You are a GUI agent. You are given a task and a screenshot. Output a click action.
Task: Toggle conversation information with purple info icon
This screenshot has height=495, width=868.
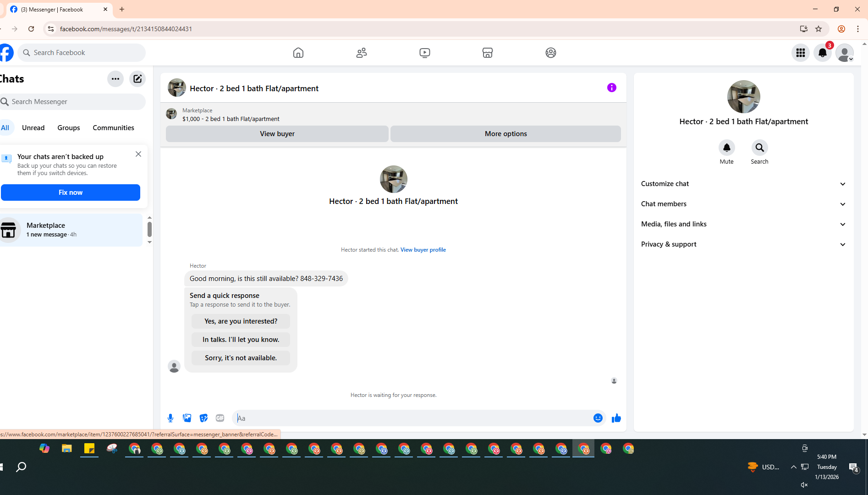pyautogui.click(x=612, y=88)
